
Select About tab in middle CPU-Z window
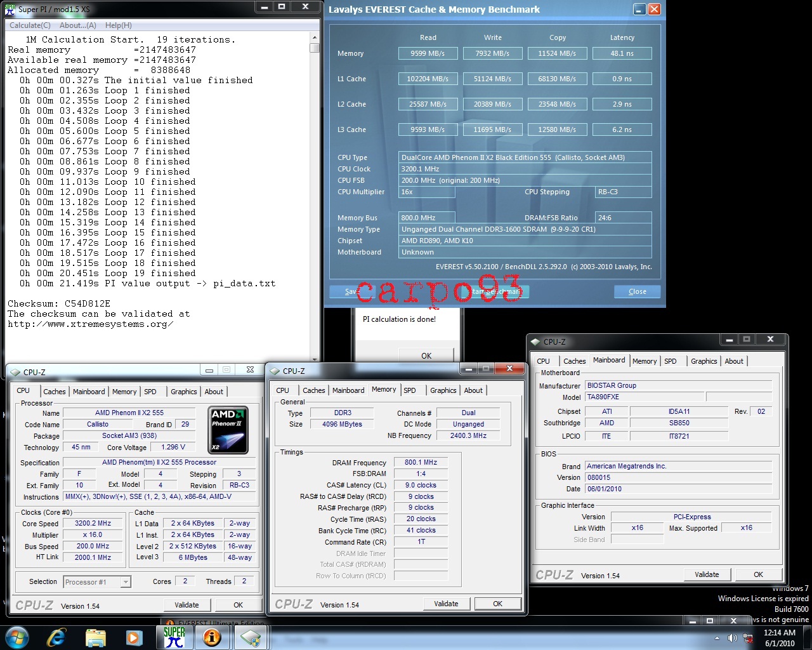pos(473,390)
